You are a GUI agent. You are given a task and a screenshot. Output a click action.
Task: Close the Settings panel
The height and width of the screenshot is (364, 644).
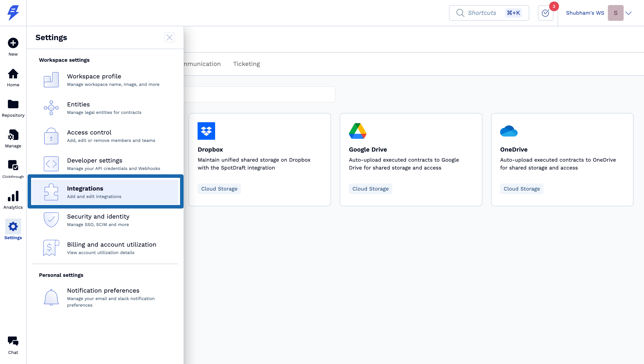pyautogui.click(x=169, y=37)
